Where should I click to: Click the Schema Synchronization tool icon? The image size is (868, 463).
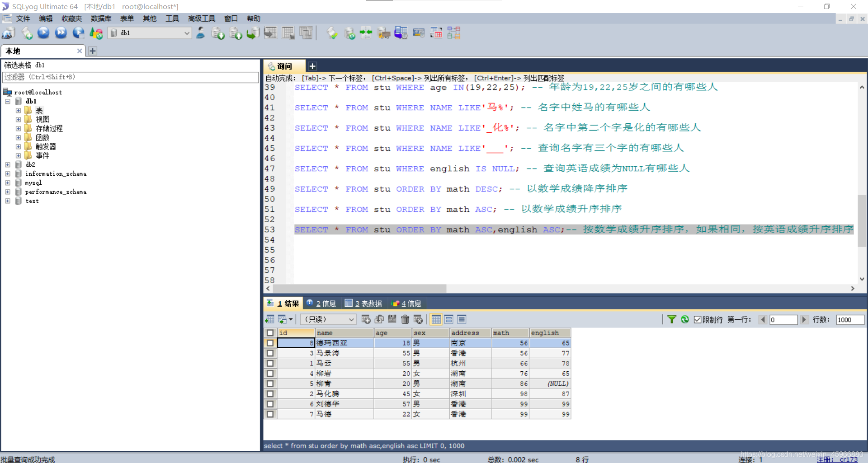(365, 33)
